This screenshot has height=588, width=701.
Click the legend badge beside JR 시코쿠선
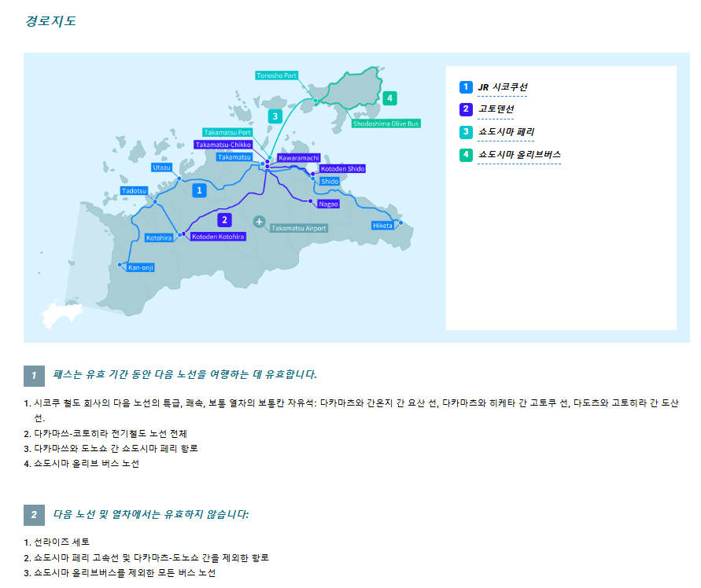(466, 86)
